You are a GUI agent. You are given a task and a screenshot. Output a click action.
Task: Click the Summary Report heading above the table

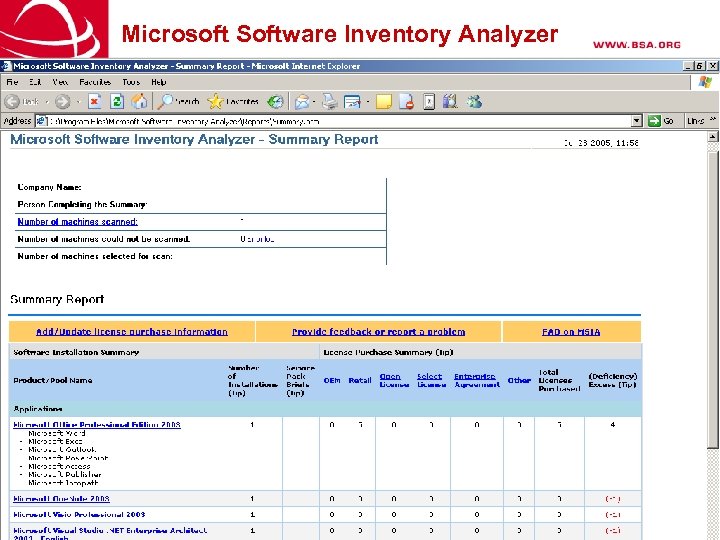pos(57,299)
